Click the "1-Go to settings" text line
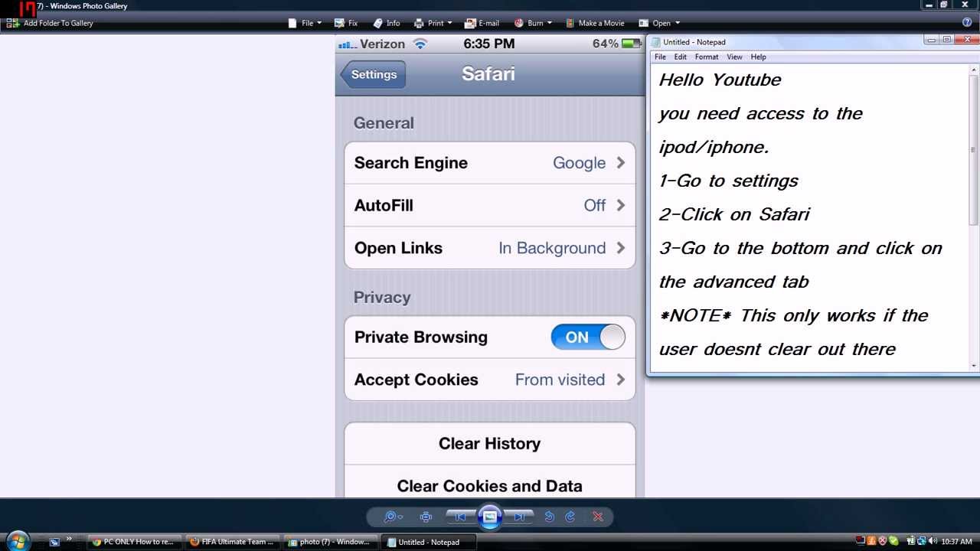 [x=728, y=181]
